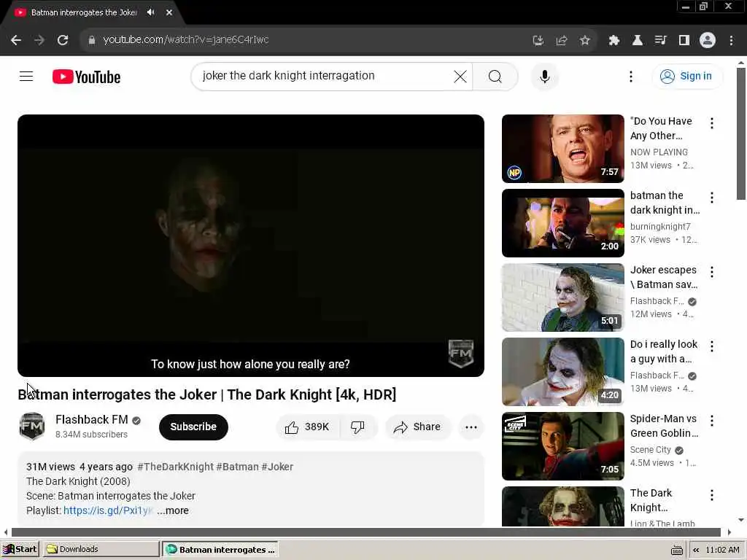Image resolution: width=747 pixels, height=560 pixels.
Task: Click the install app icon in address bar
Action: pos(538,41)
